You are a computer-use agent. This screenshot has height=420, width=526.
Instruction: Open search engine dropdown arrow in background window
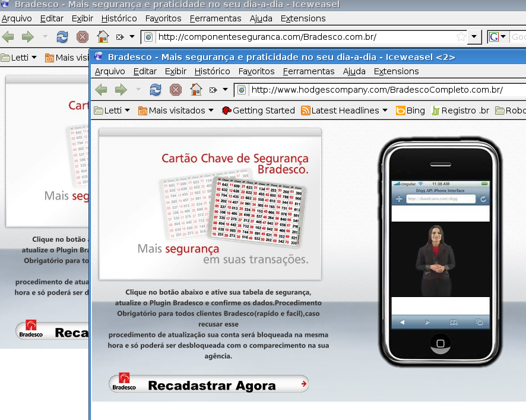[x=503, y=37]
